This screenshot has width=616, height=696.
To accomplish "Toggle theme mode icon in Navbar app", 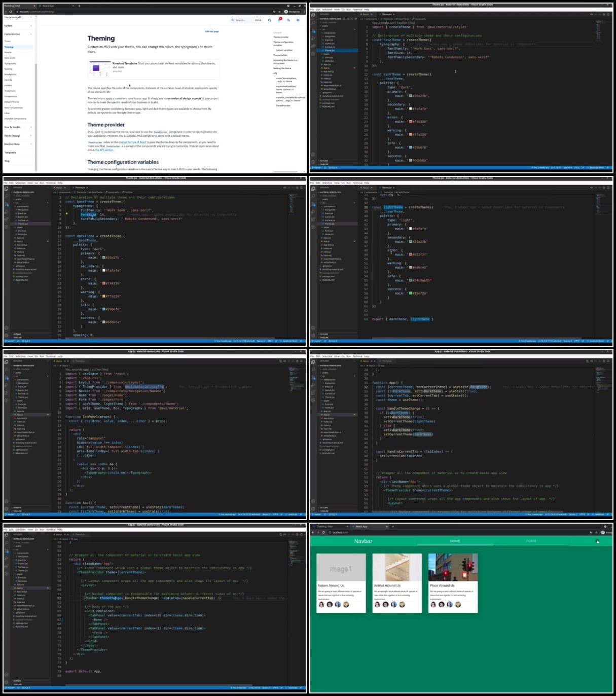I will coord(597,541).
